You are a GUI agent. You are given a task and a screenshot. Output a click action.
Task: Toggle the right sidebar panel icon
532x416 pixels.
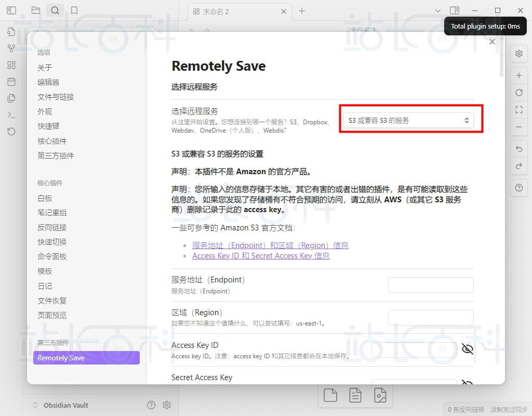point(455,10)
